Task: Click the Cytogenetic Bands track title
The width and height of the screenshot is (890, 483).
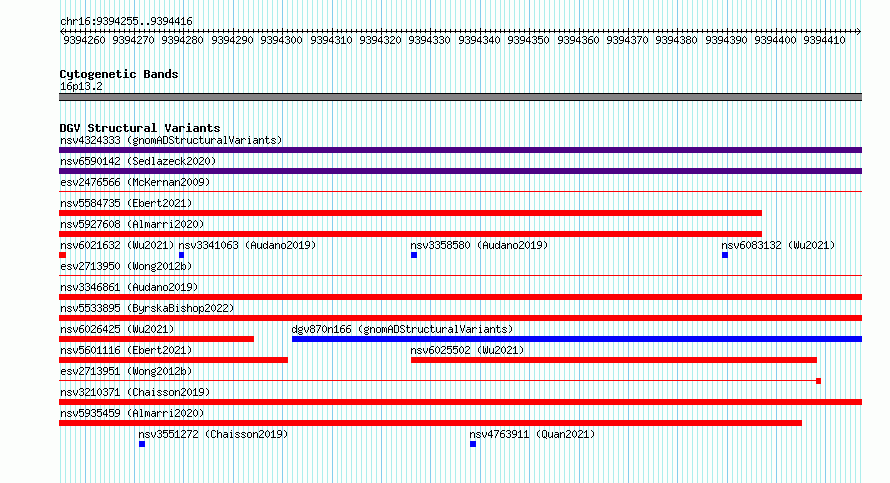Action: (x=119, y=74)
